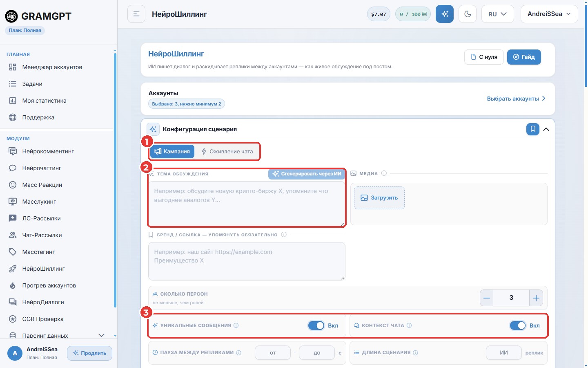Click the sidebar collapse hamburger icon
This screenshot has height=368, width=588.
136,14
